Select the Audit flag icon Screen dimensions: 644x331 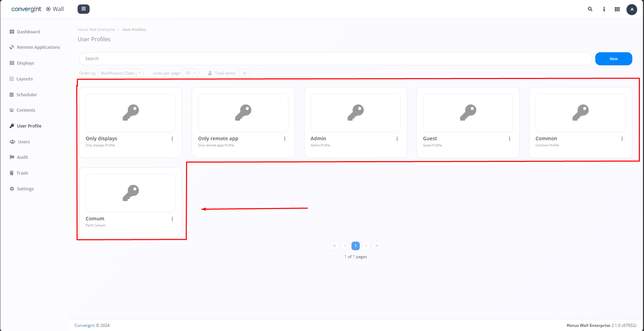[12, 157]
